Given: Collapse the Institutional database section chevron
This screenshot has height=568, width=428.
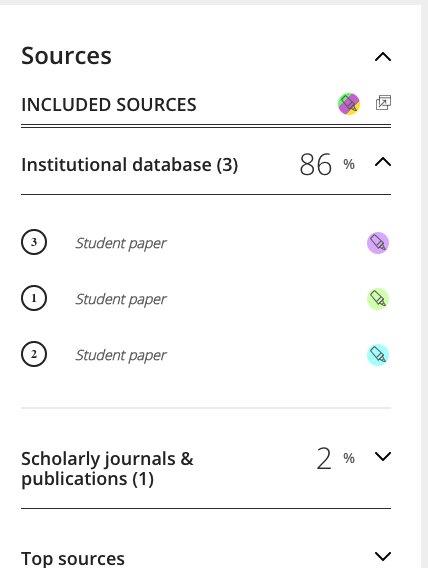Looking at the screenshot, I should 383,162.
